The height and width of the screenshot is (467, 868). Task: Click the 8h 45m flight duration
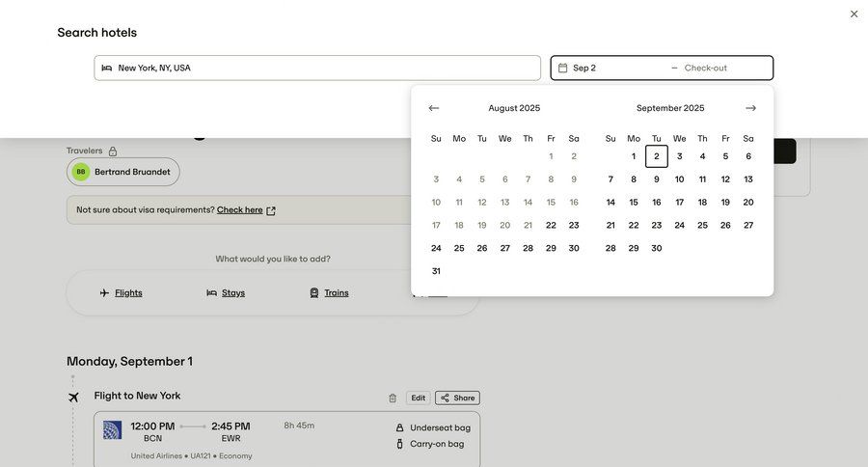pyautogui.click(x=299, y=426)
